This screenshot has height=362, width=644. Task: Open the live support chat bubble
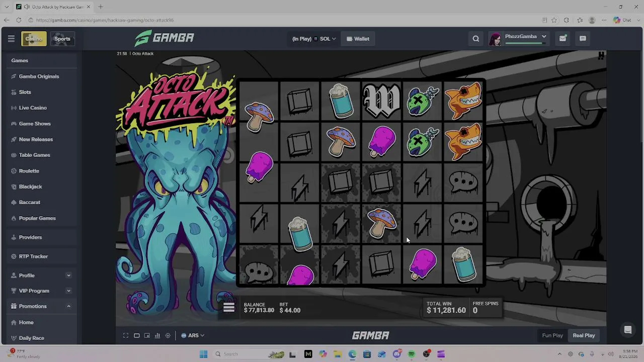[628, 330]
